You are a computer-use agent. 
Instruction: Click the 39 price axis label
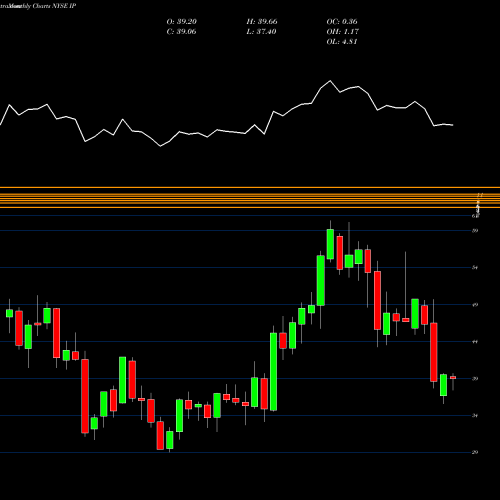tap(475, 379)
